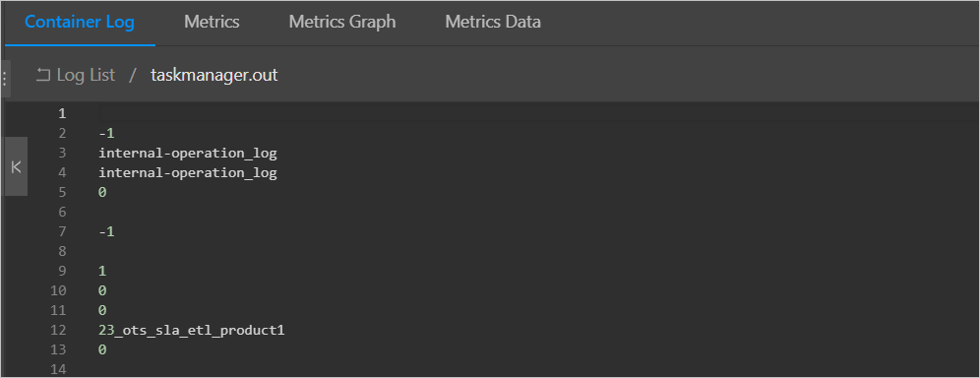The width and height of the screenshot is (980, 378).
Task: Go back to Log List
Action: (x=86, y=75)
